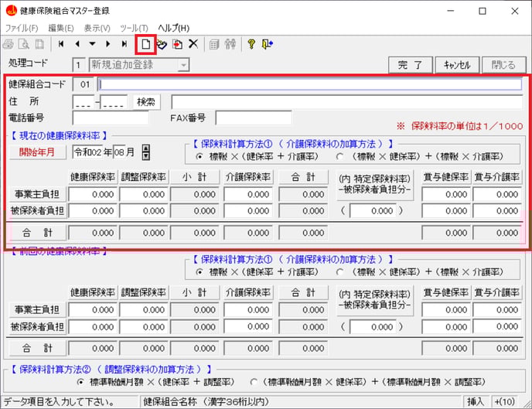Viewport: 532px width, 409px height.
Task: Click current 特定保険料率 field in parentheses
Action: [x=373, y=211]
